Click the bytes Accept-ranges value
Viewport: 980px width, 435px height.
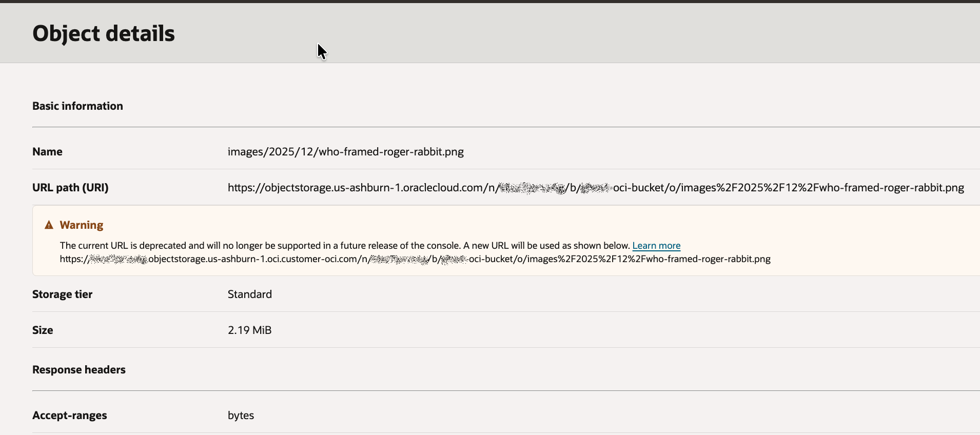tap(241, 416)
